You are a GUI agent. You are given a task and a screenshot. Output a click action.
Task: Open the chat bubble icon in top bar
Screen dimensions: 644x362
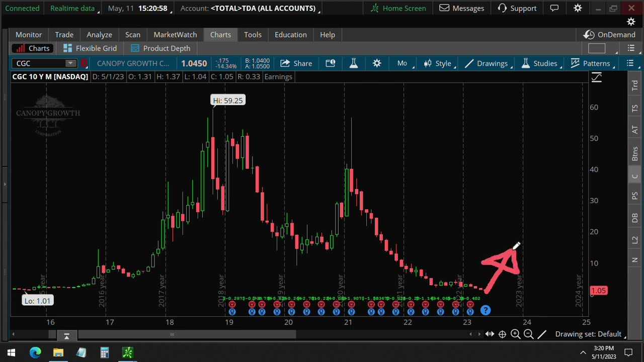pos(554,8)
